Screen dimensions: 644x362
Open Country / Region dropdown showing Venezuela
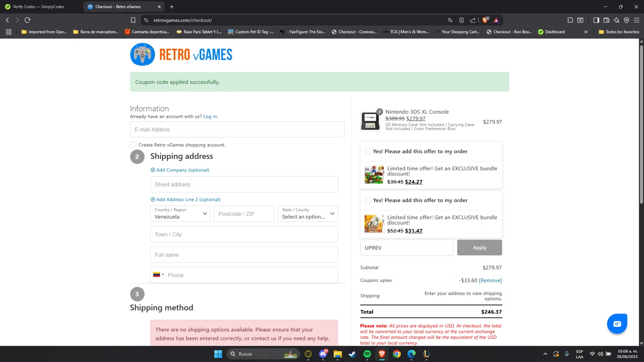tap(180, 214)
